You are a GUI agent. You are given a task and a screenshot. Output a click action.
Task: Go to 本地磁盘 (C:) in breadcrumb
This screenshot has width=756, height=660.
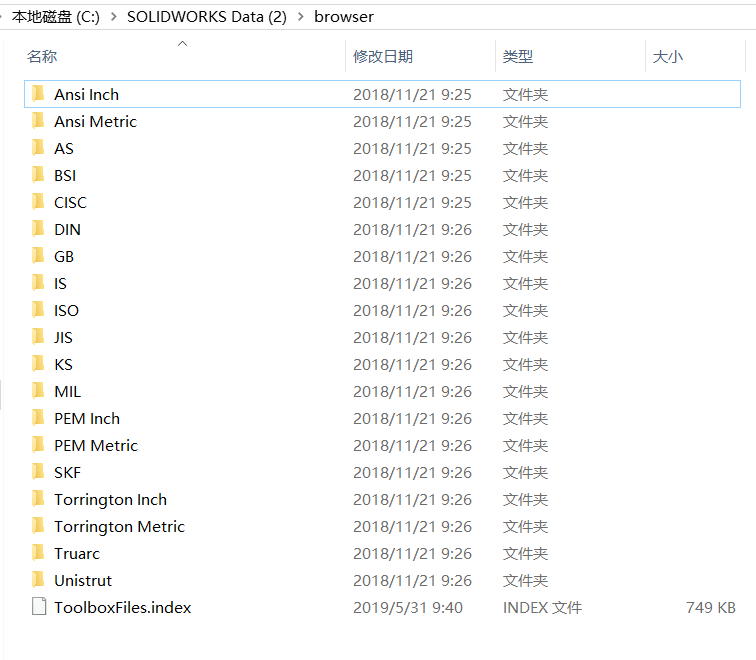click(56, 17)
